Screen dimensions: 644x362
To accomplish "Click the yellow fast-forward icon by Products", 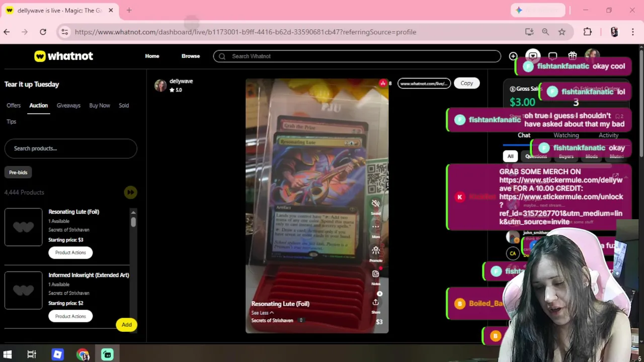I will [x=130, y=192].
